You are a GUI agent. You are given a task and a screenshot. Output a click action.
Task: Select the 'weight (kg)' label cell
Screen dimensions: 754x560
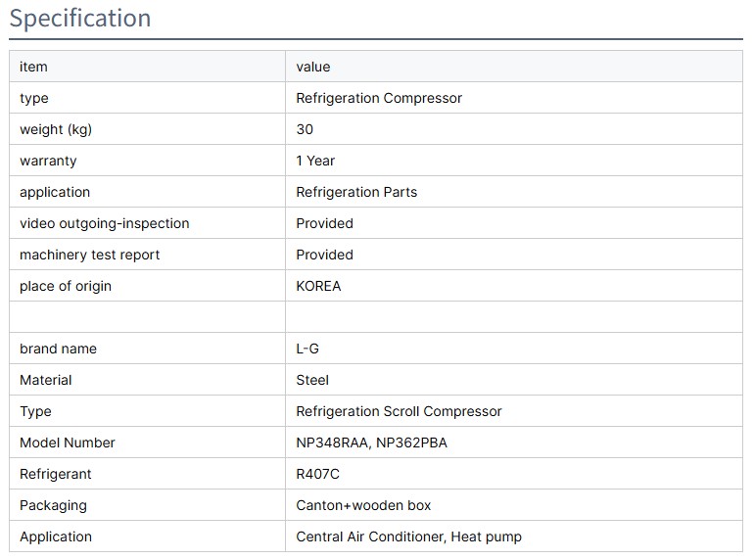[x=56, y=129]
